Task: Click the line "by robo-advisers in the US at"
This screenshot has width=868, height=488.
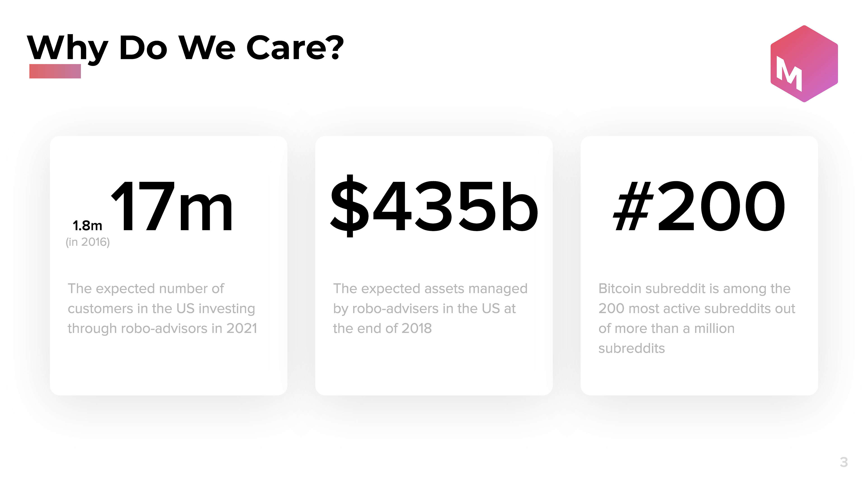Action: (424, 309)
